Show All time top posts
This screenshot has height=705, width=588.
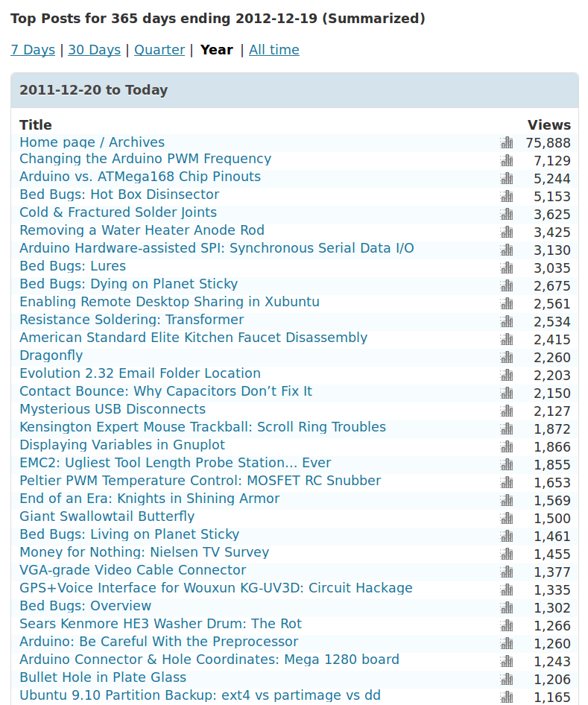[274, 50]
